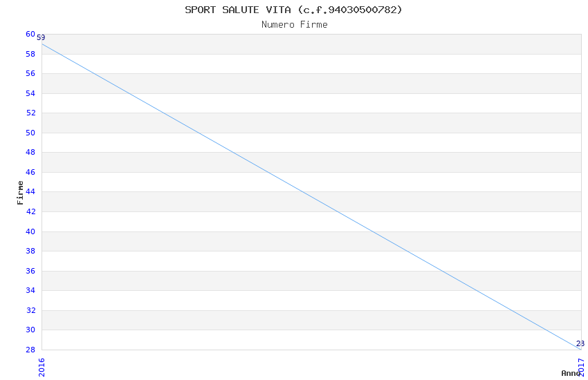Click the y-axis value 44
Viewport: 588px width, 380px height.
[30, 191]
